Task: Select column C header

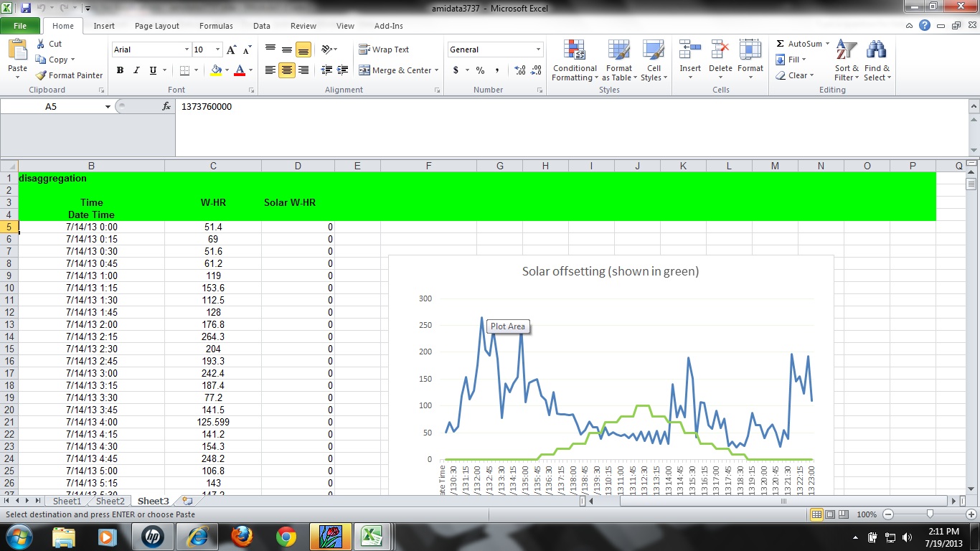Action: click(213, 166)
